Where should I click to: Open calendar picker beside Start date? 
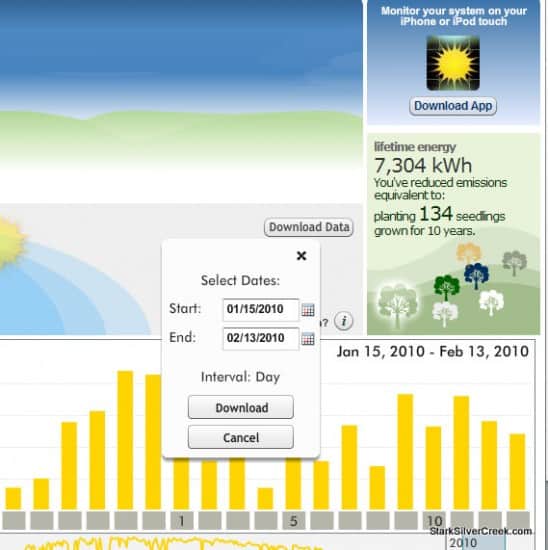(x=308, y=309)
